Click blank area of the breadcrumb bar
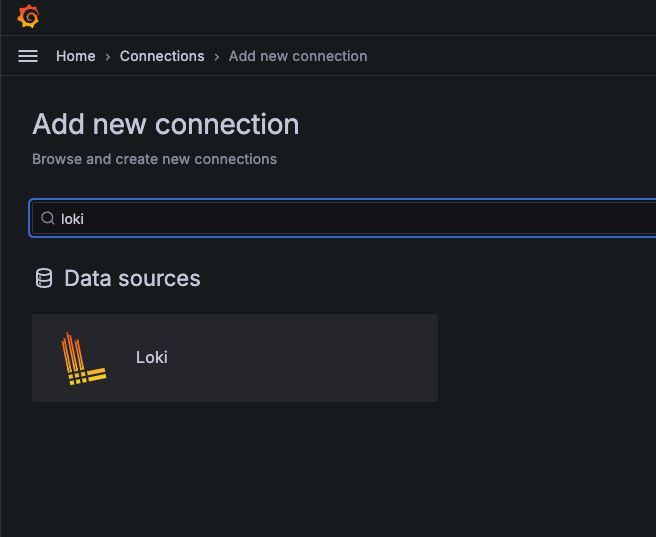This screenshot has width=656, height=537. [510, 56]
